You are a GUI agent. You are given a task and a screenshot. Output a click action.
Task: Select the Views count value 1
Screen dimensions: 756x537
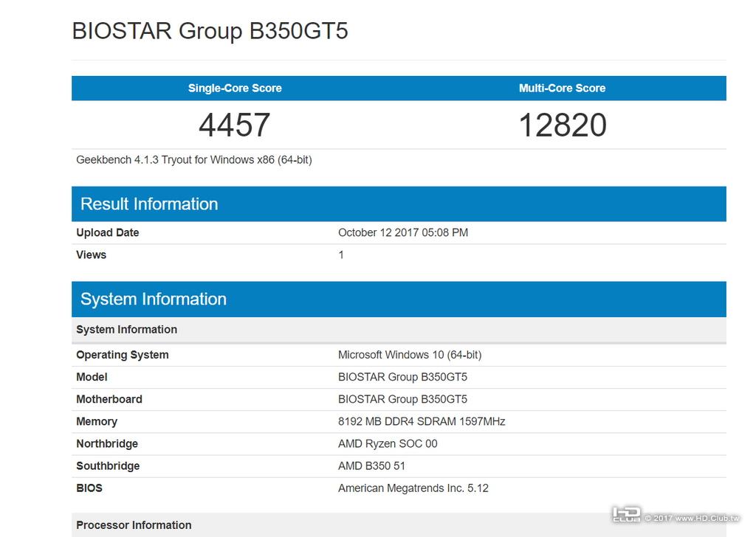[x=341, y=254]
